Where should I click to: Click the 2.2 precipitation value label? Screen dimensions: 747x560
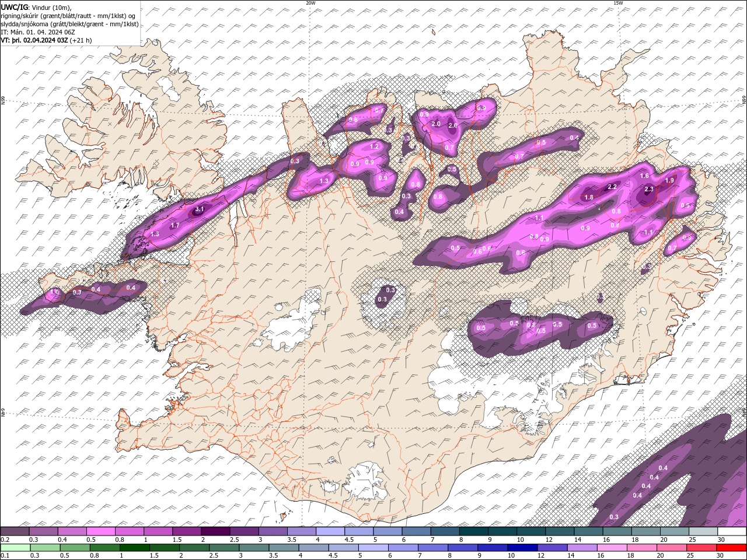(x=612, y=187)
